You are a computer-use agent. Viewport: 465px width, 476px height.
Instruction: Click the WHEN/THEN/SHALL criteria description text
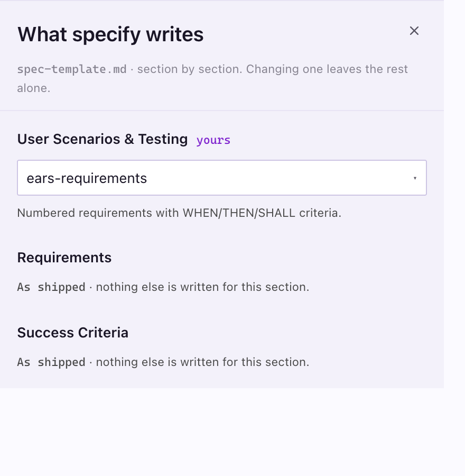point(179,213)
